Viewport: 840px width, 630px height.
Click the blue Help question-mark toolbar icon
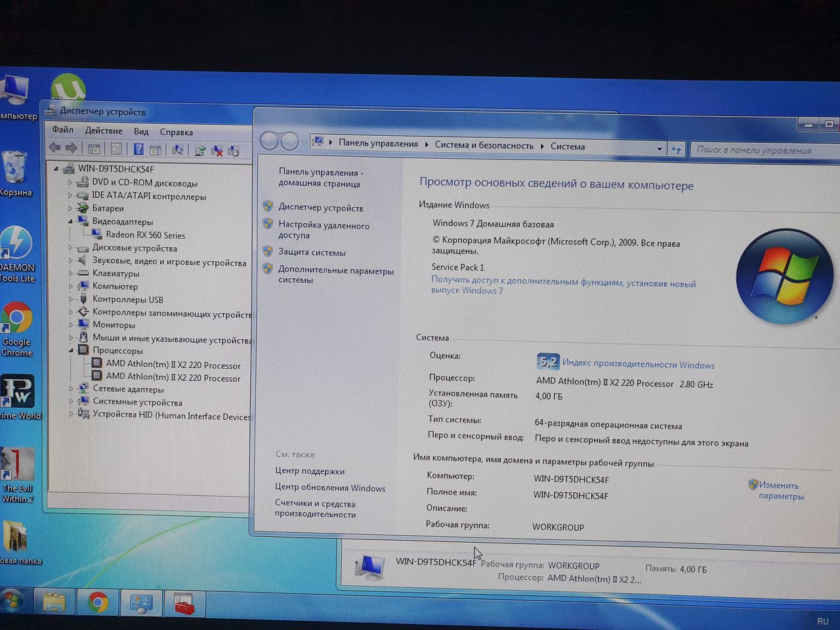click(138, 150)
